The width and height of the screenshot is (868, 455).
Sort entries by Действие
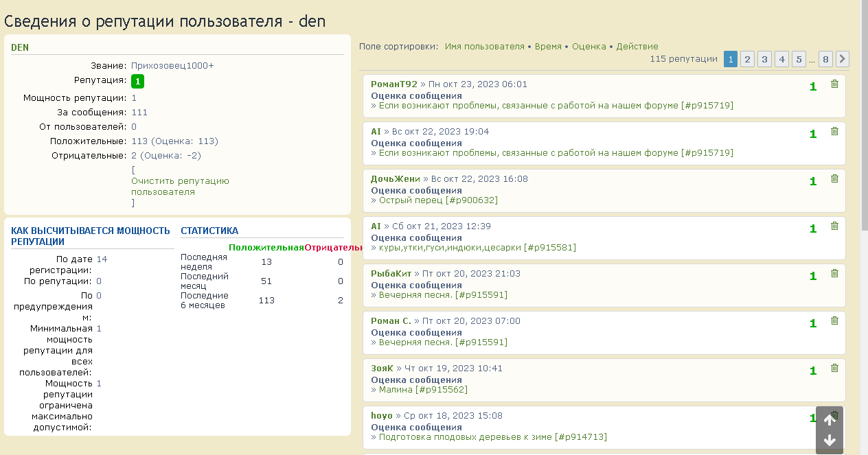click(x=637, y=47)
